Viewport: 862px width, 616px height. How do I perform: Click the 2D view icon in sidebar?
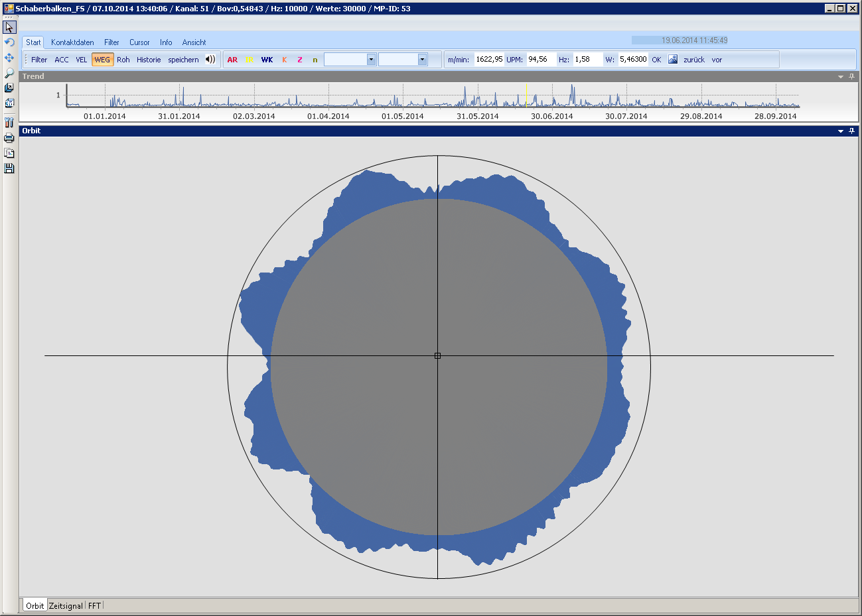[x=9, y=88]
